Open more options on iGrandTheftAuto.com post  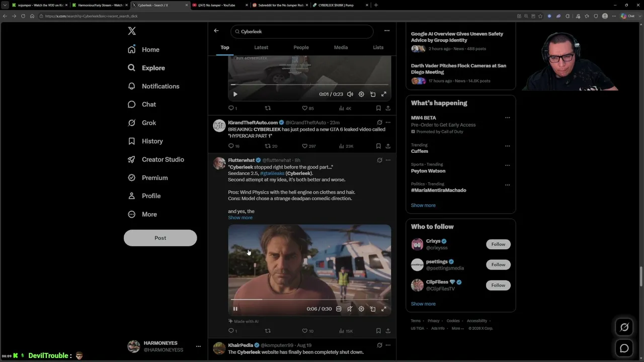pos(388,122)
